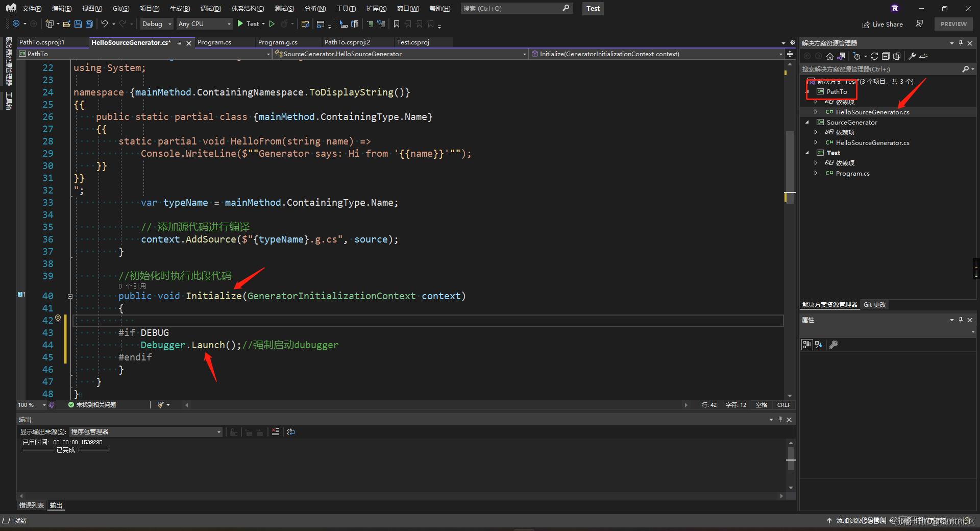
Task: Click the Categorized view icon in Properties panel
Action: (807, 345)
